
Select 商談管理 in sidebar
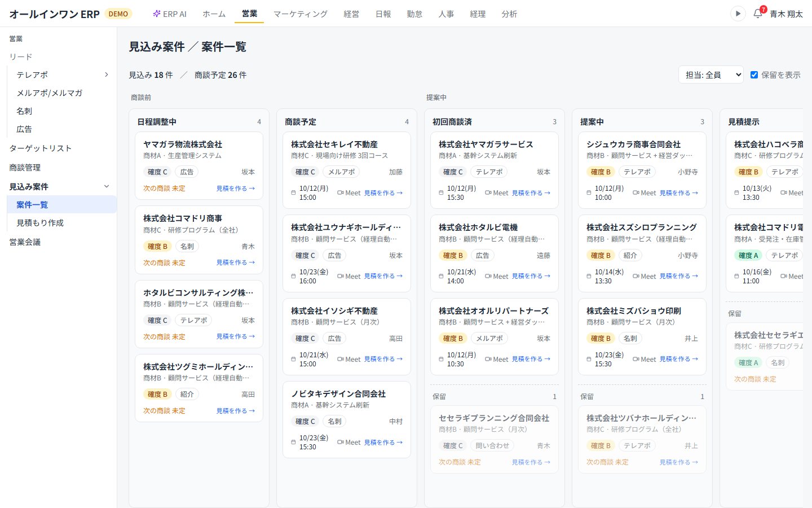coord(59,168)
